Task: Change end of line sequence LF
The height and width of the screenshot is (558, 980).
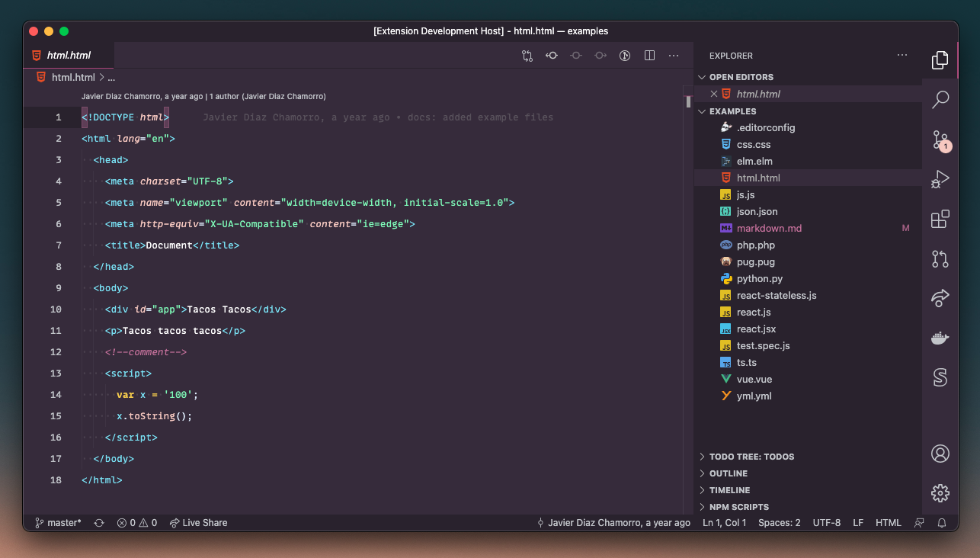Action: [x=858, y=523]
